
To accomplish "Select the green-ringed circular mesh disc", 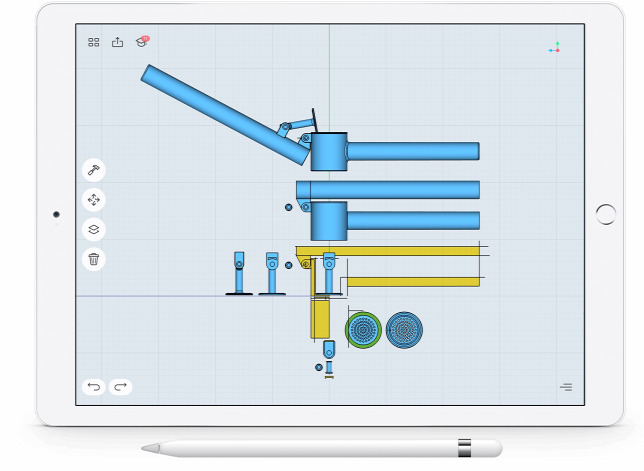I will point(363,330).
